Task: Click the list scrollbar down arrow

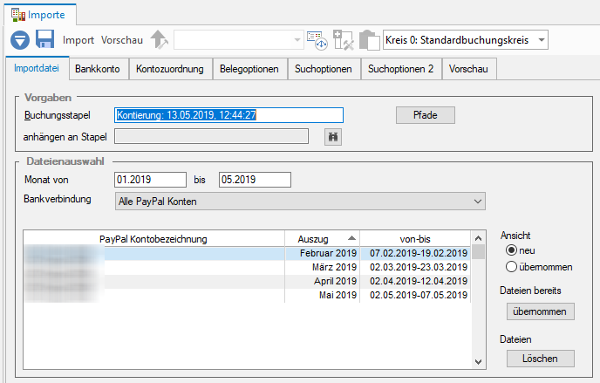Action: point(478,362)
